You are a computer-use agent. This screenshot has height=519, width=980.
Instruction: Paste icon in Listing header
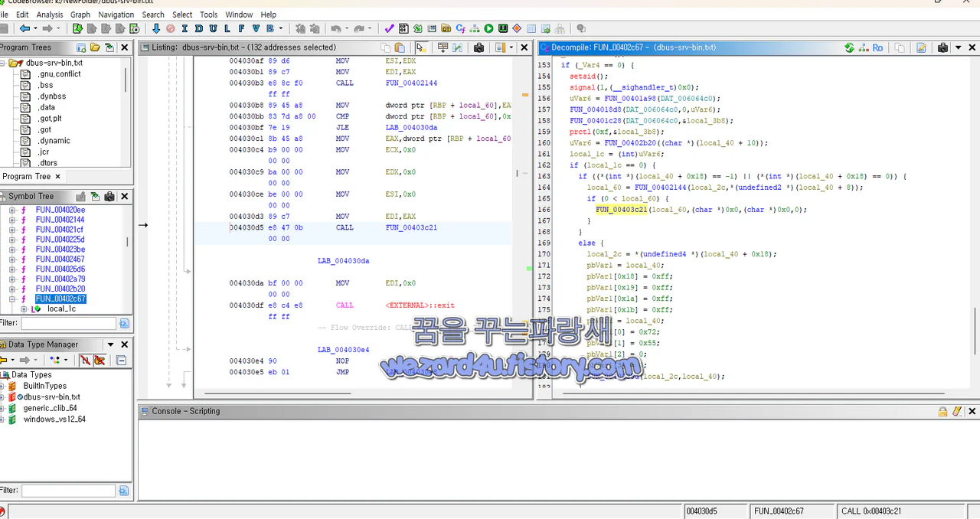pos(400,47)
